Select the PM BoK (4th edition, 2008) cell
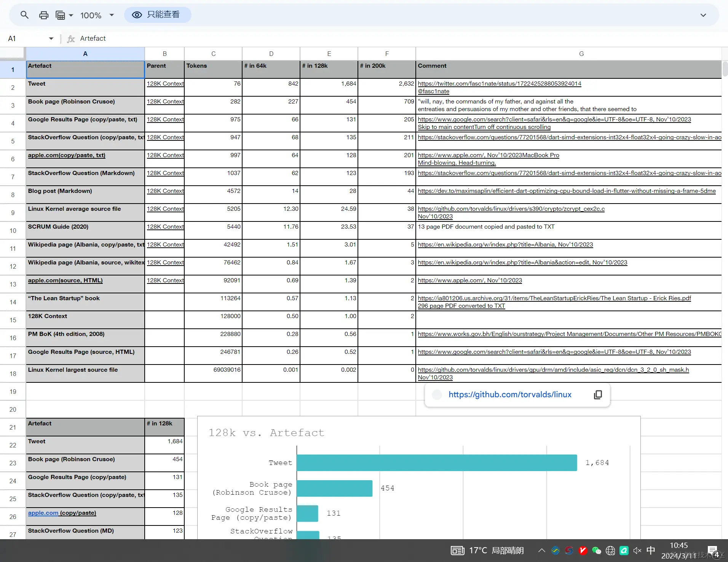This screenshot has height=562, width=728. [85, 338]
